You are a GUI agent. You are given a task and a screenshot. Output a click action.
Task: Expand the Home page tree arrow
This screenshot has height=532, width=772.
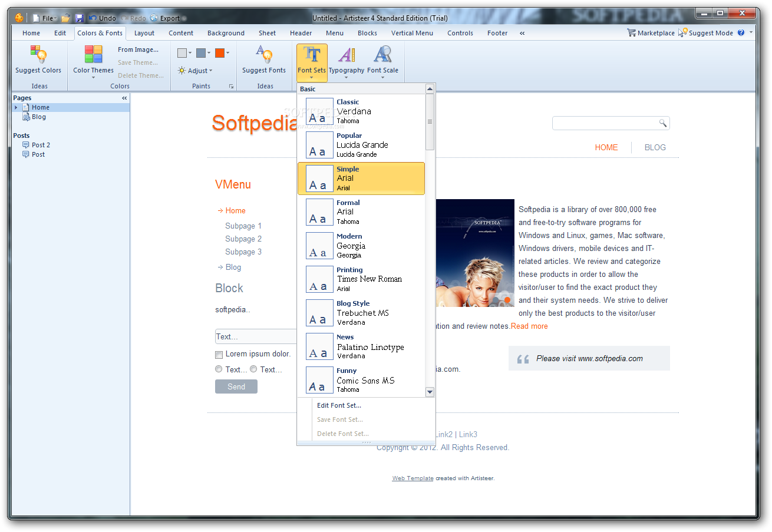click(16, 107)
